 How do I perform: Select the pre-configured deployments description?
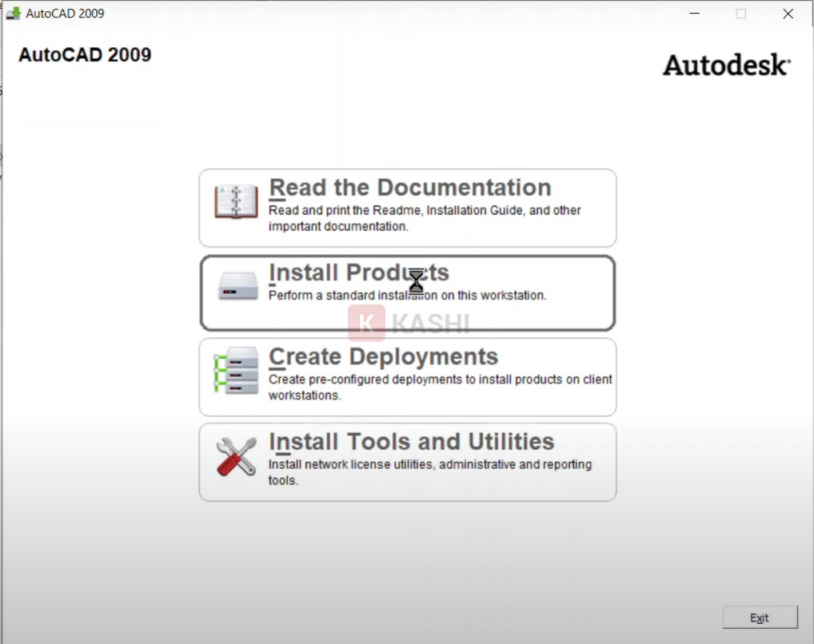click(439, 387)
